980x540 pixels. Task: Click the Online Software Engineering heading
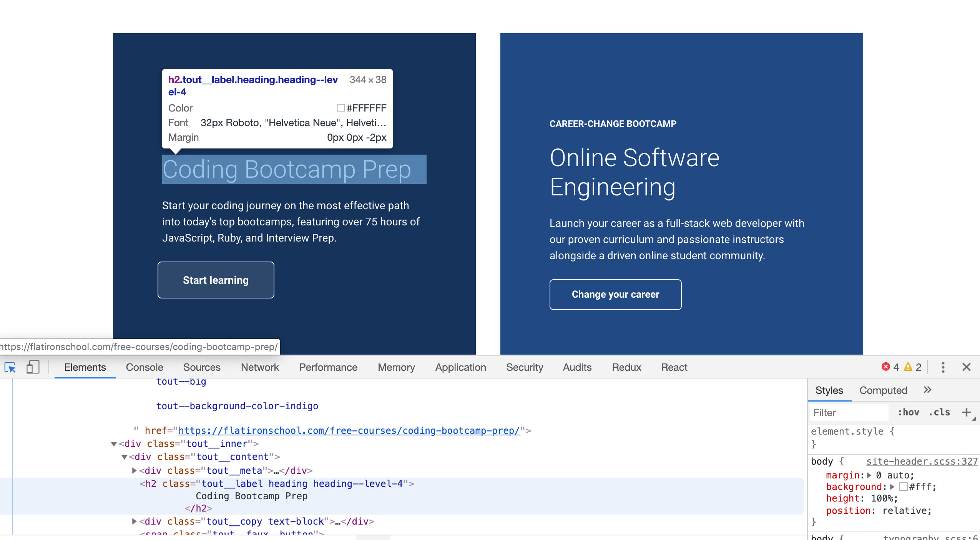point(634,172)
